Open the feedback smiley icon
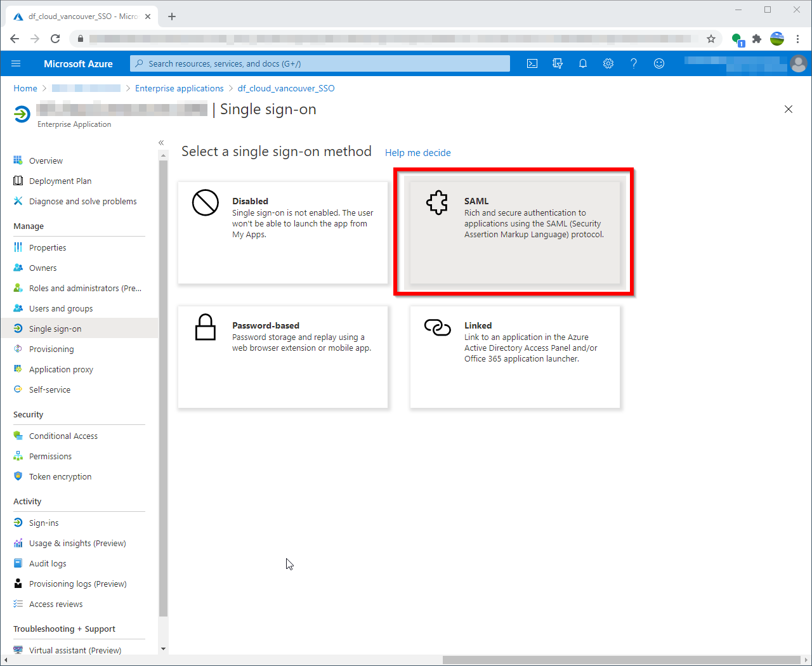The width and height of the screenshot is (812, 666). (659, 63)
